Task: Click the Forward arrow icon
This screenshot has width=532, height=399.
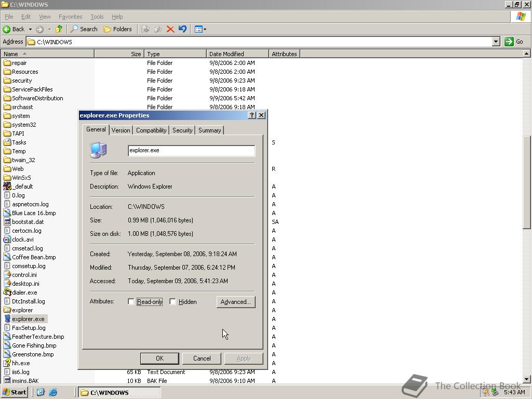Action: (39, 29)
